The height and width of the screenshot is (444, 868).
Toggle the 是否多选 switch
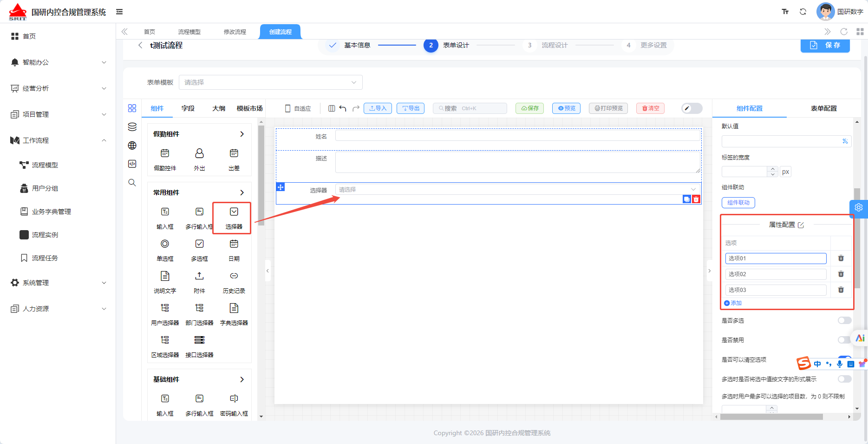844,320
